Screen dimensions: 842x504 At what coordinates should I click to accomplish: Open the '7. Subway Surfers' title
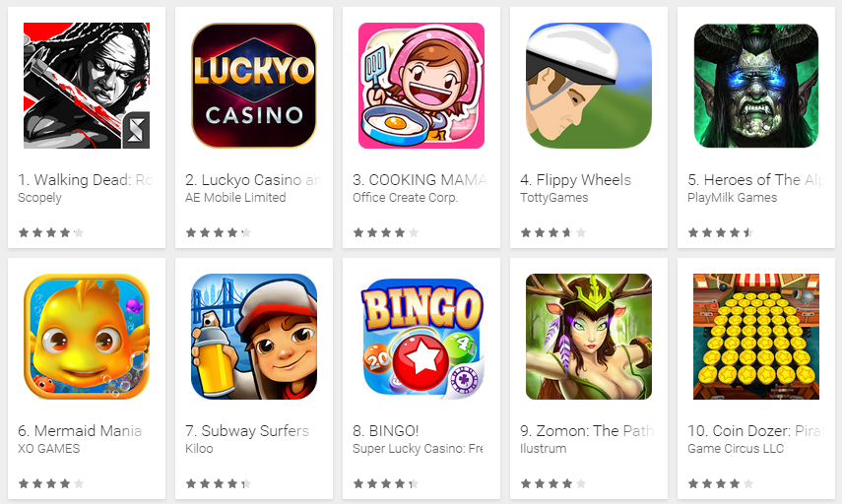[x=247, y=430]
